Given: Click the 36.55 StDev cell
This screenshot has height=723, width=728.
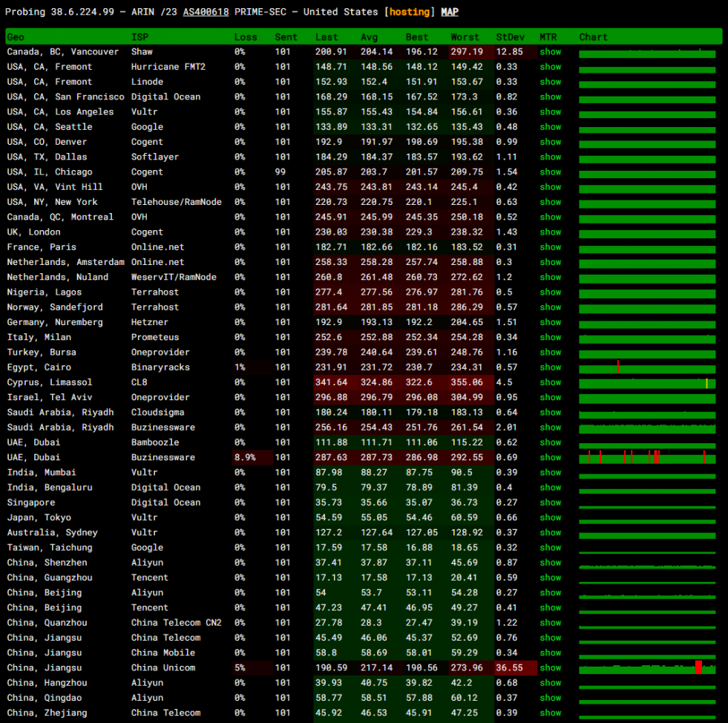Looking at the screenshot, I should (x=515, y=668).
